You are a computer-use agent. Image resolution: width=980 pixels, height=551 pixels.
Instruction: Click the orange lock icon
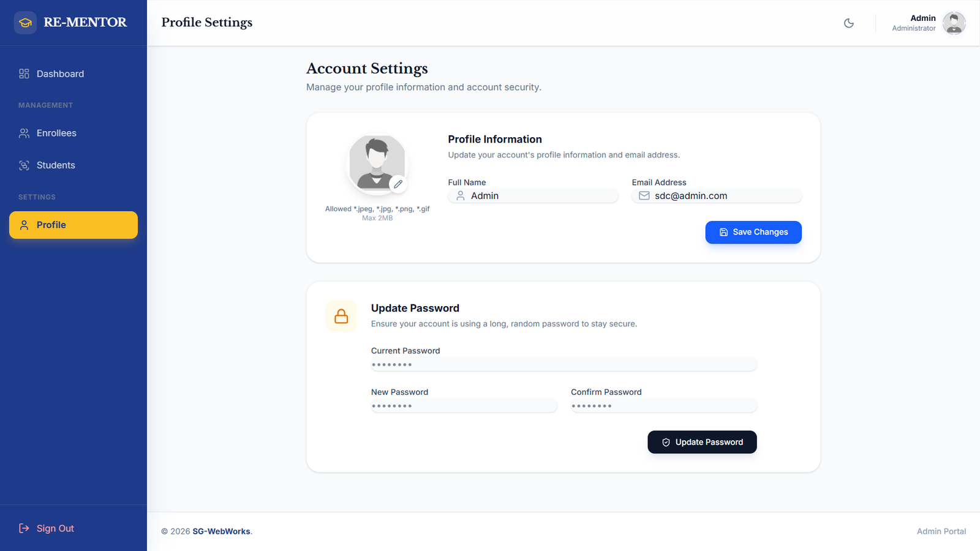tap(341, 316)
